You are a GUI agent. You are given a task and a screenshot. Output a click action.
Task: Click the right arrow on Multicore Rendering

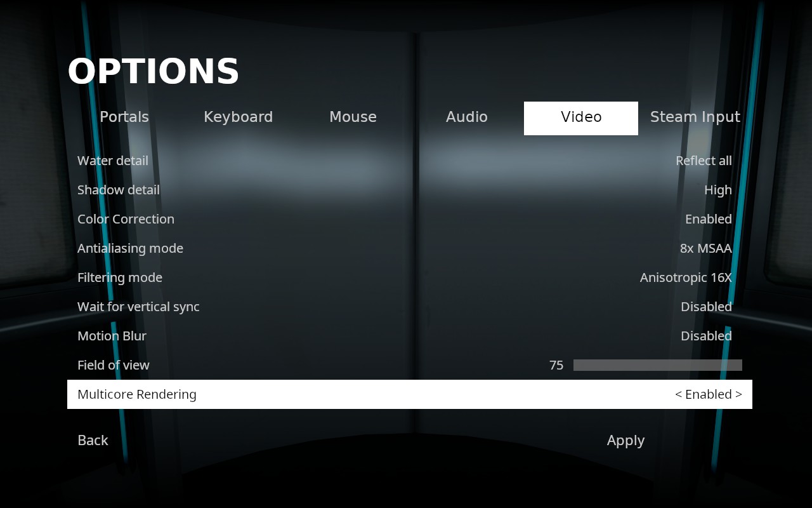pos(740,394)
